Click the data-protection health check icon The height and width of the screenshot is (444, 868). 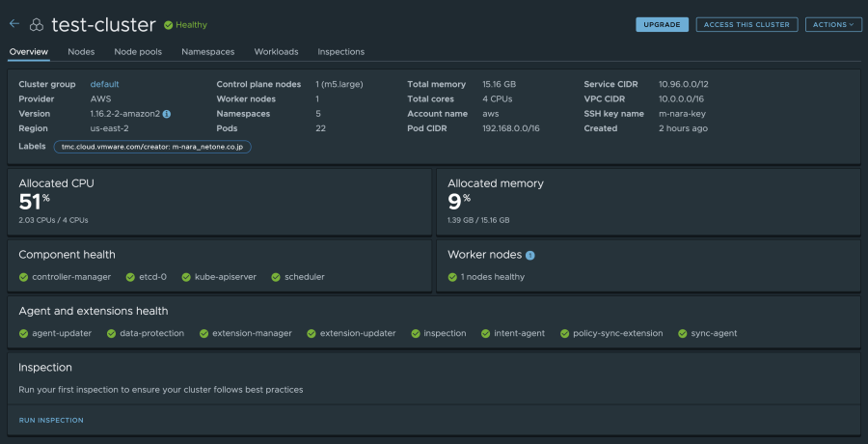(111, 334)
